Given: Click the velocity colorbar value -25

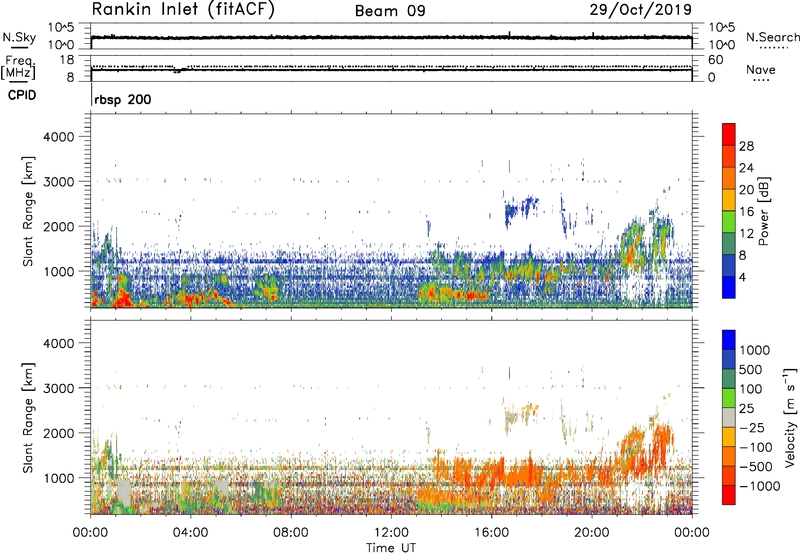Looking at the screenshot, I should (x=752, y=427).
